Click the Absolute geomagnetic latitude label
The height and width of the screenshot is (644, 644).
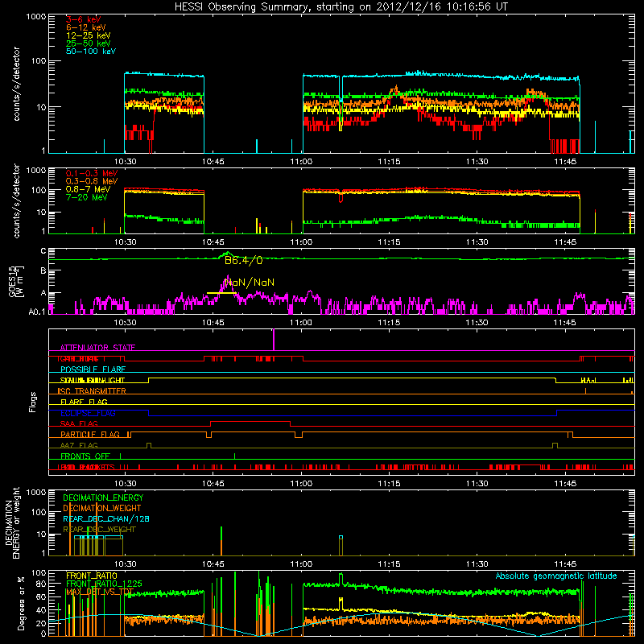point(556,576)
